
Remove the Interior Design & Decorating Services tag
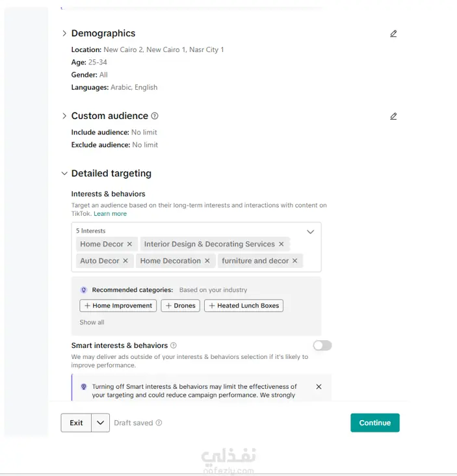click(x=281, y=244)
